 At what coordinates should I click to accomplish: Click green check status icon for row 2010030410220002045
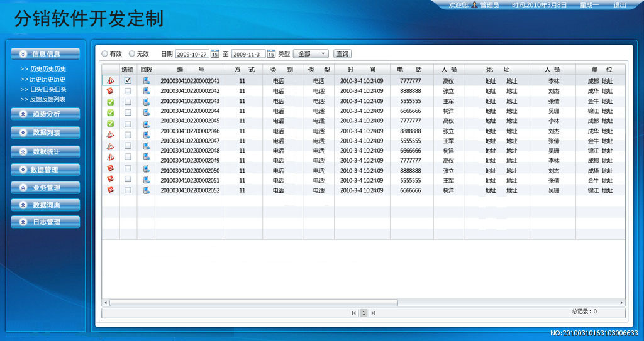[110, 124]
